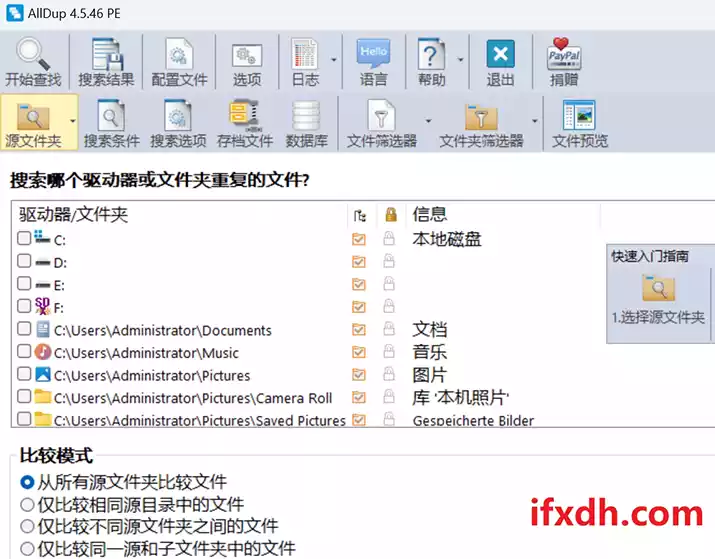Toggle subfolder icon for F: row

click(359, 306)
